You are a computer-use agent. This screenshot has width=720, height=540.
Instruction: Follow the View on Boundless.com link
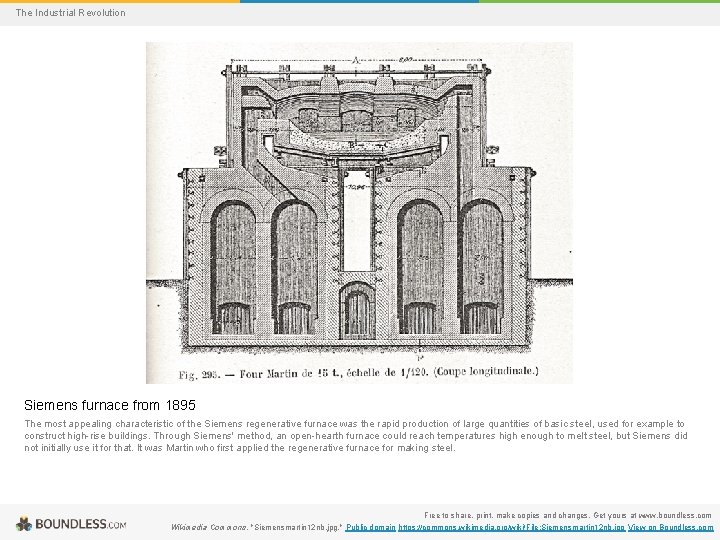670,528
